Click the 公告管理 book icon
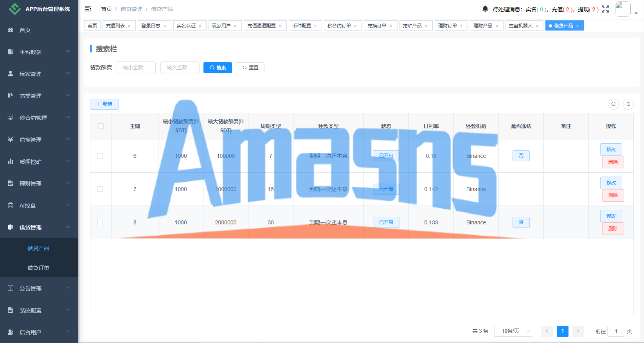The width and height of the screenshot is (644, 343). pyautogui.click(x=11, y=288)
